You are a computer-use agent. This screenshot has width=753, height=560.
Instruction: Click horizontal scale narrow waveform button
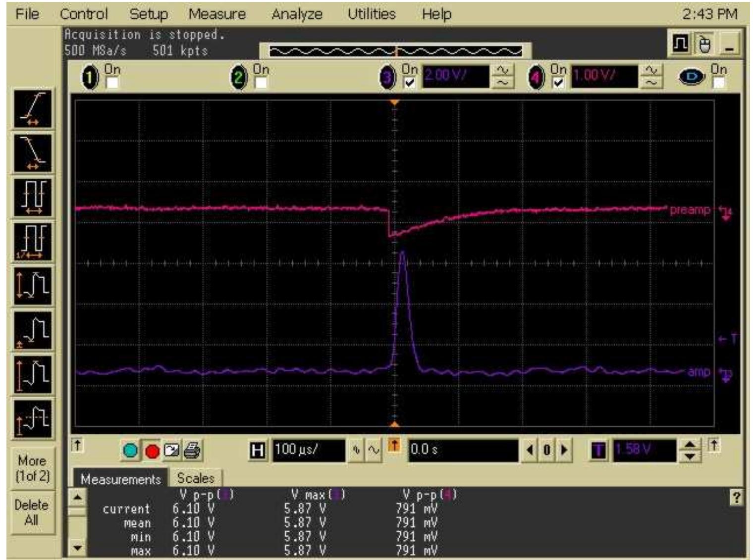point(356,450)
